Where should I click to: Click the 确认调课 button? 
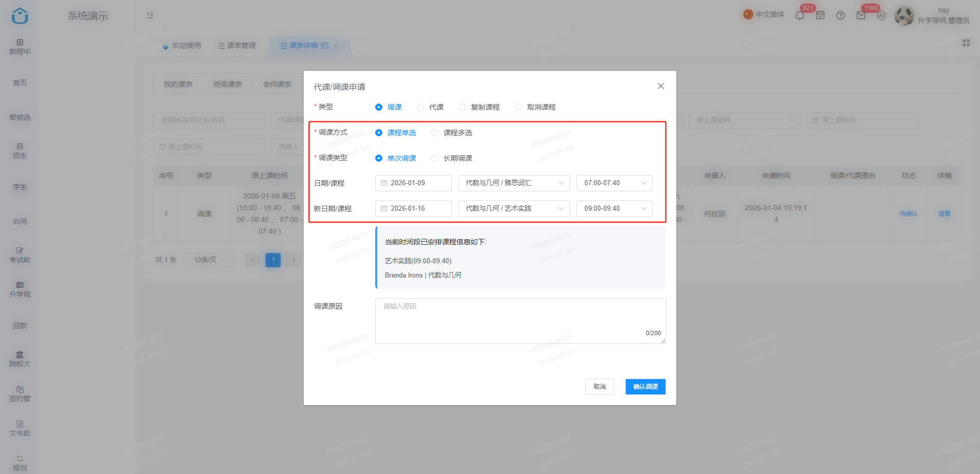point(645,387)
